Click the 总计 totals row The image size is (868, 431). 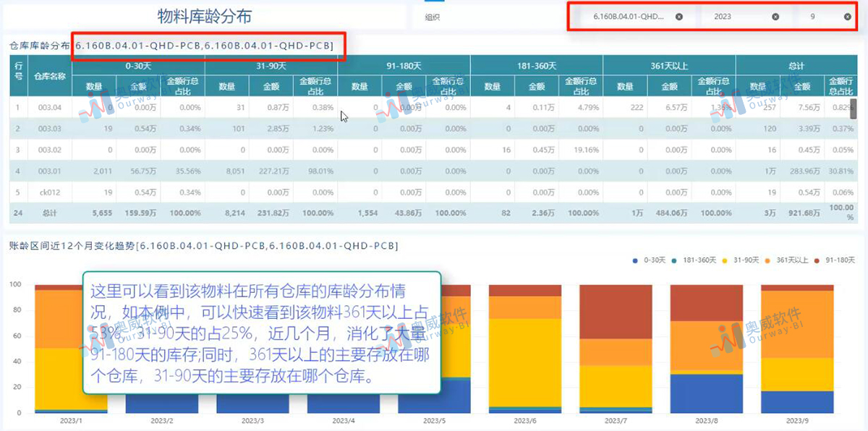(x=51, y=213)
